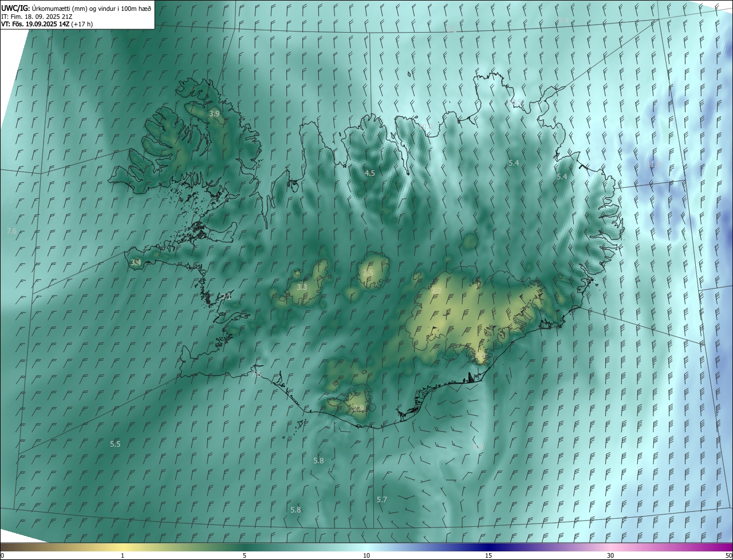Click the 3.3 value label on the map
Screen dimensions: 733x560
pos(302,287)
